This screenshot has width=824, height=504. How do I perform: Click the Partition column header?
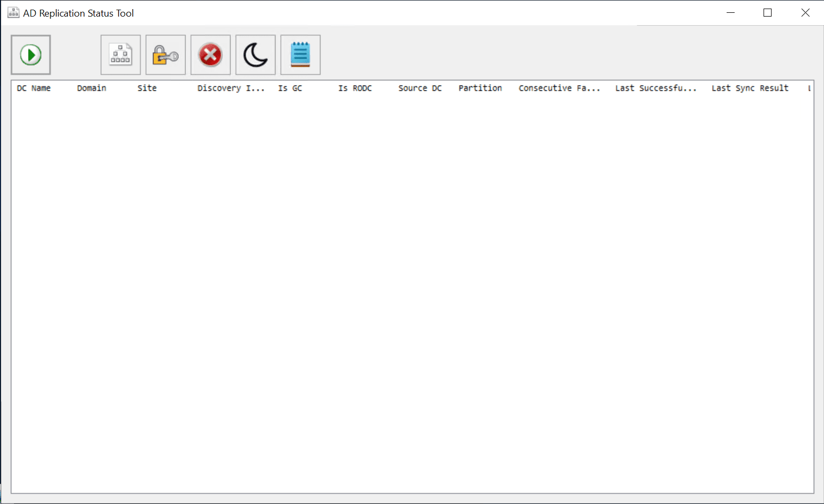[480, 88]
